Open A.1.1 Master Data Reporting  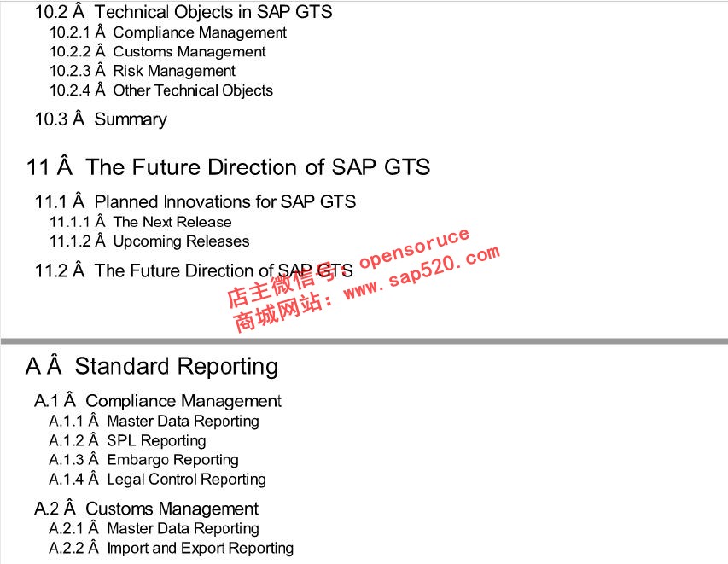[x=154, y=421]
